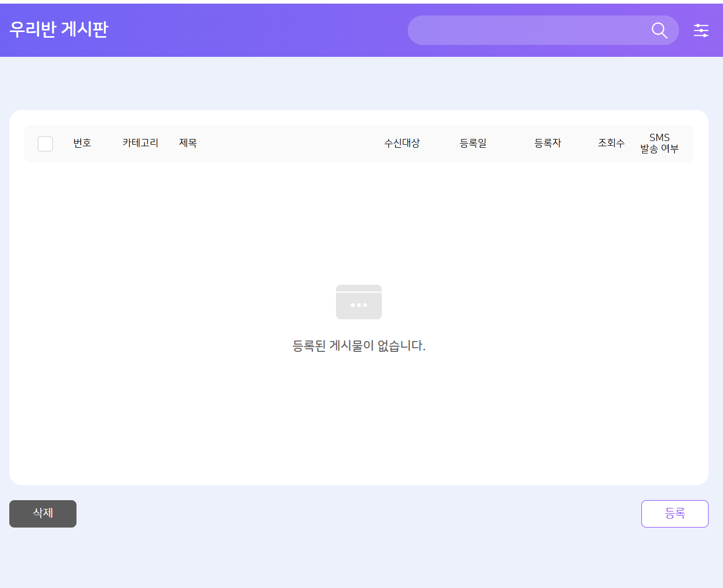Click the 등록된 게시물이 없습니다 message

[x=359, y=346]
